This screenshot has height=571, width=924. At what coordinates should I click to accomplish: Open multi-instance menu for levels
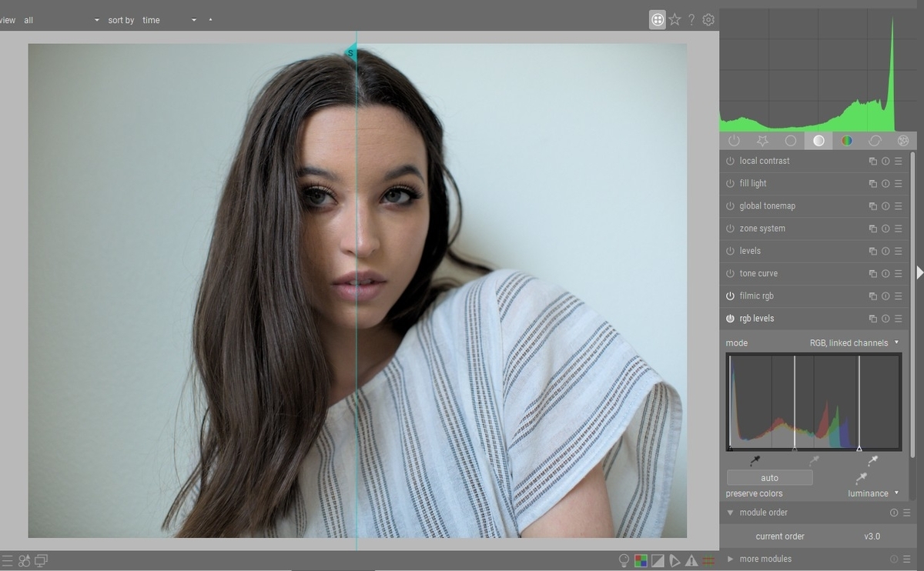(x=872, y=251)
